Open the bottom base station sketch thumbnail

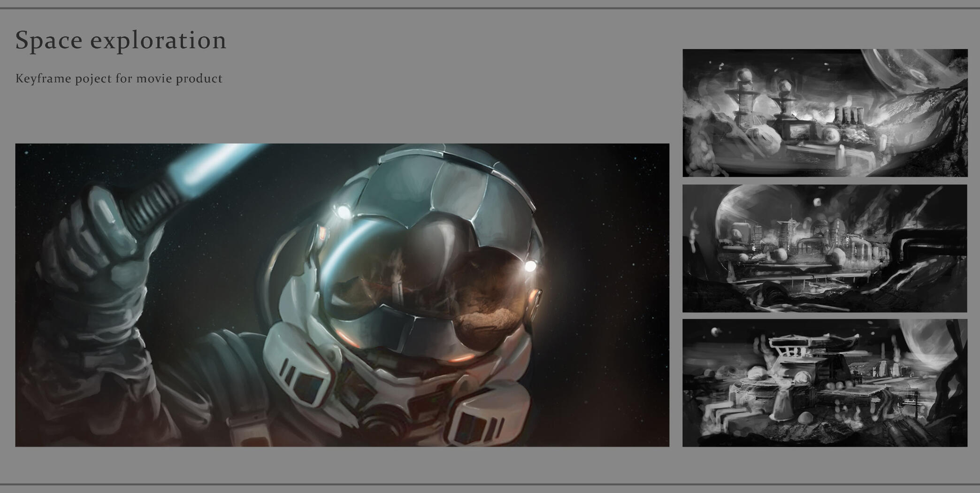[x=825, y=383]
